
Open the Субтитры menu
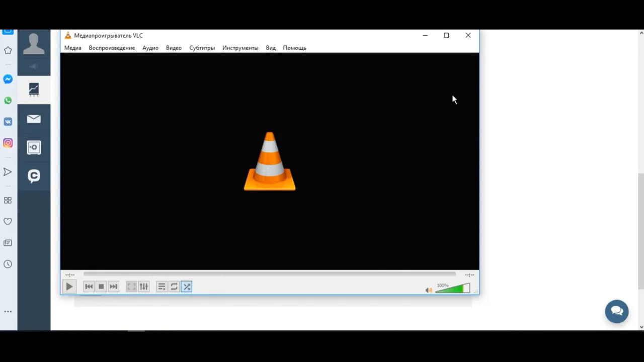pyautogui.click(x=202, y=48)
